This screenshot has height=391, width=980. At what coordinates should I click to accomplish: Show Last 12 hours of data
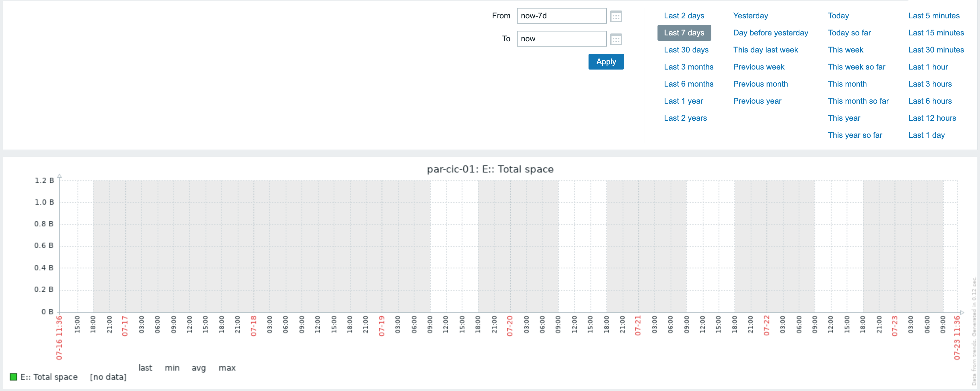point(932,118)
